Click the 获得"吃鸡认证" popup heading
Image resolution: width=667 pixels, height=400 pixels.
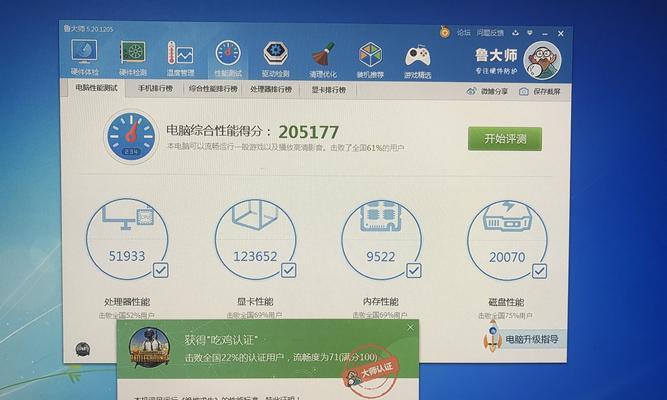pos(220,340)
